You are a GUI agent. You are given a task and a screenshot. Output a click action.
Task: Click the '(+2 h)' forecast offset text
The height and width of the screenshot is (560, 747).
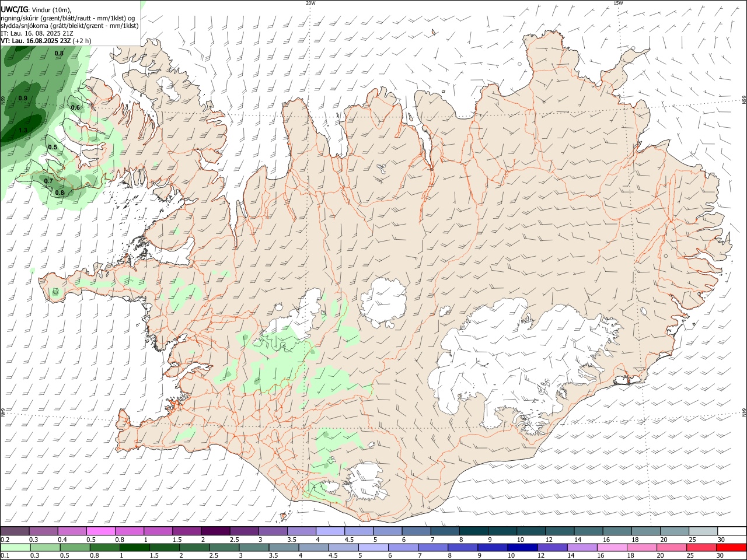pyautogui.click(x=83, y=41)
